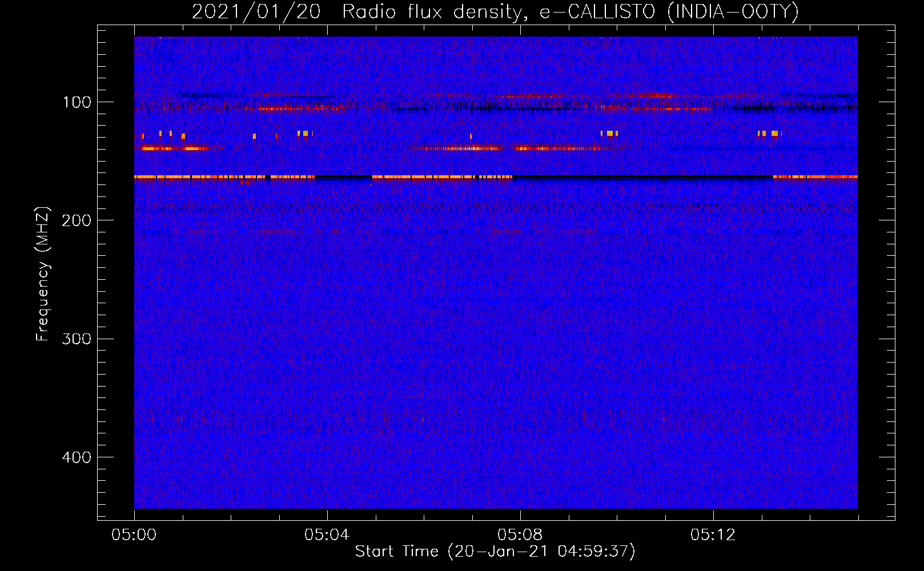Image resolution: width=924 pixels, height=571 pixels.
Task: Click the date '2021/01/20' in the title
Action: 256,11
